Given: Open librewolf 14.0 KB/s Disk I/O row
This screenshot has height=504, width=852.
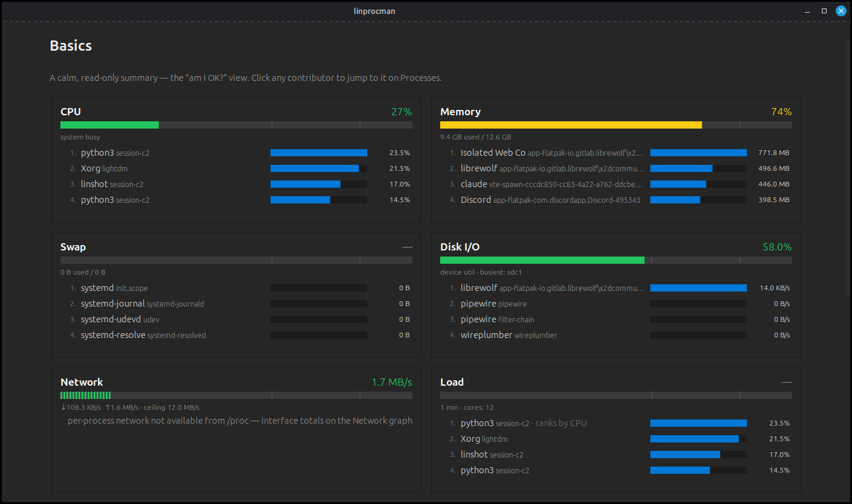Looking at the screenshot, I should (616, 288).
